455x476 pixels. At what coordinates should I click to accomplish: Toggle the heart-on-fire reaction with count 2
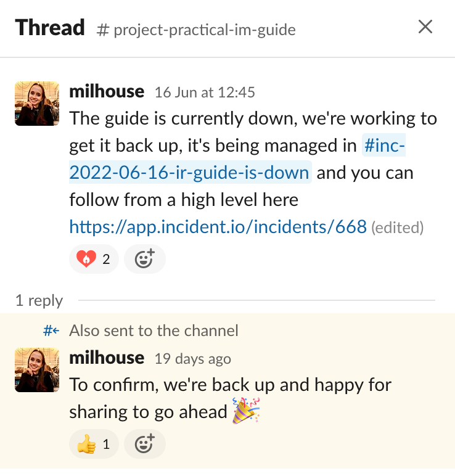click(x=94, y=259)
